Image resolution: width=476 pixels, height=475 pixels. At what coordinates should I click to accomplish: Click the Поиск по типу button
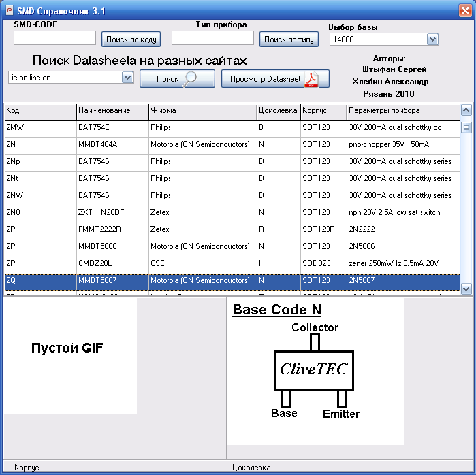click(x=289, y=39)
